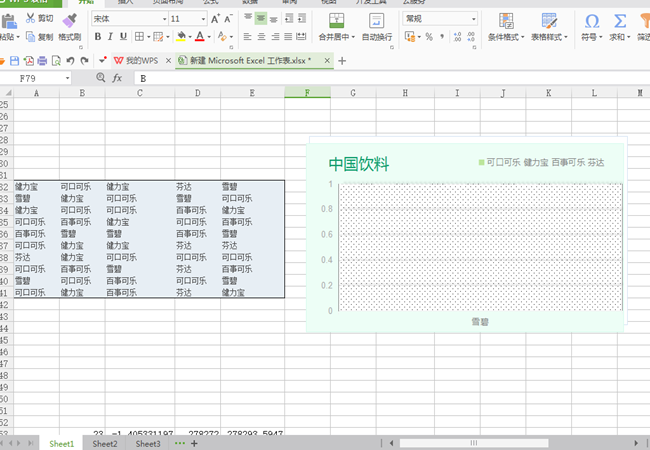The width and height of the screenshot is (650, 450).
Task: Add a new sheet with the plus button
Action: click(x=194, y=443)
